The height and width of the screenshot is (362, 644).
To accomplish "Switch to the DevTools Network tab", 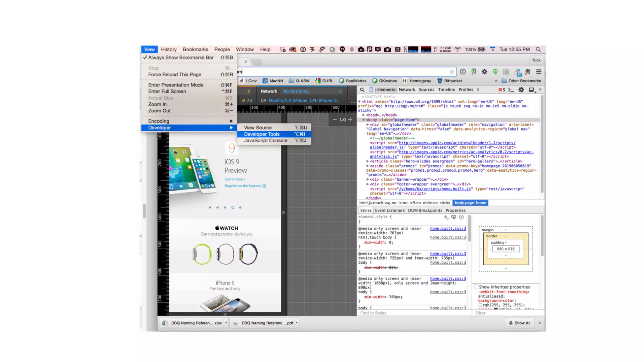I will (x=407, y=90).
